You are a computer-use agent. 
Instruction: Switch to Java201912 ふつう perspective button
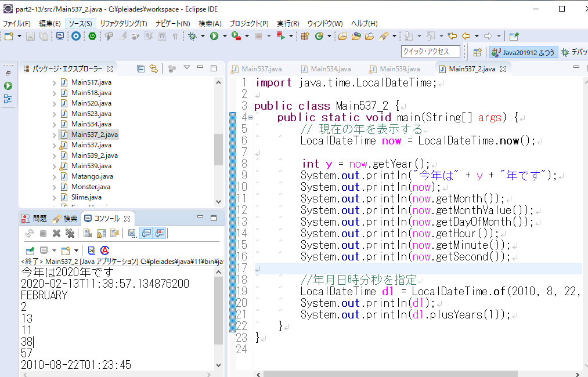tap(524, 52)
